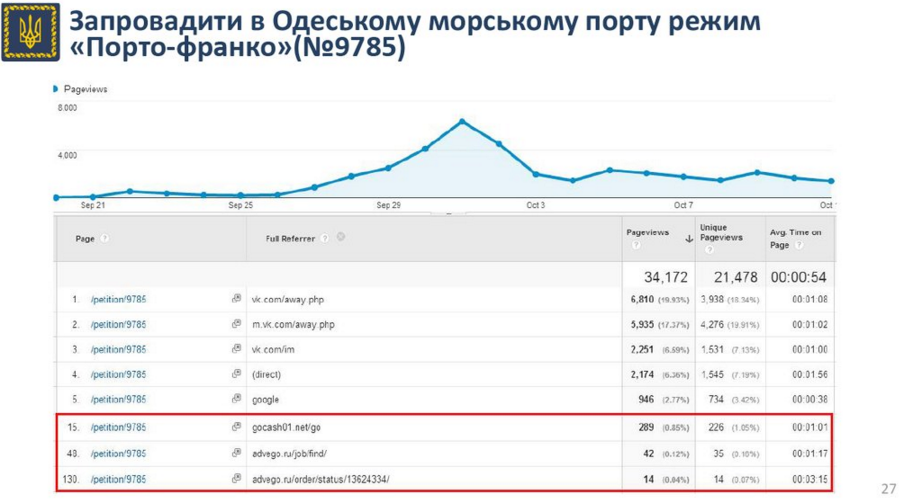This screenshot has height=503, width=906.
Task: Open /petition/9785 link in row 48
Action: [118, 453]
